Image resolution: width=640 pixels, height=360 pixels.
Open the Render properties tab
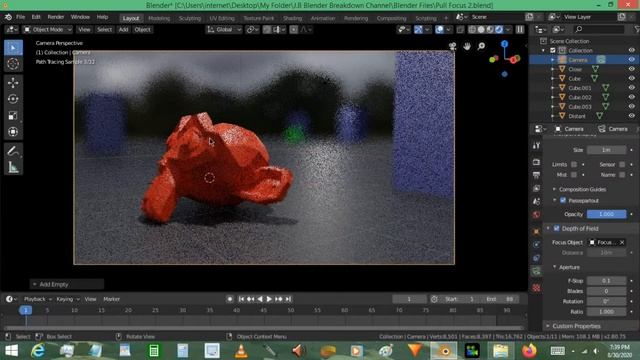click(x=536, y=162)
